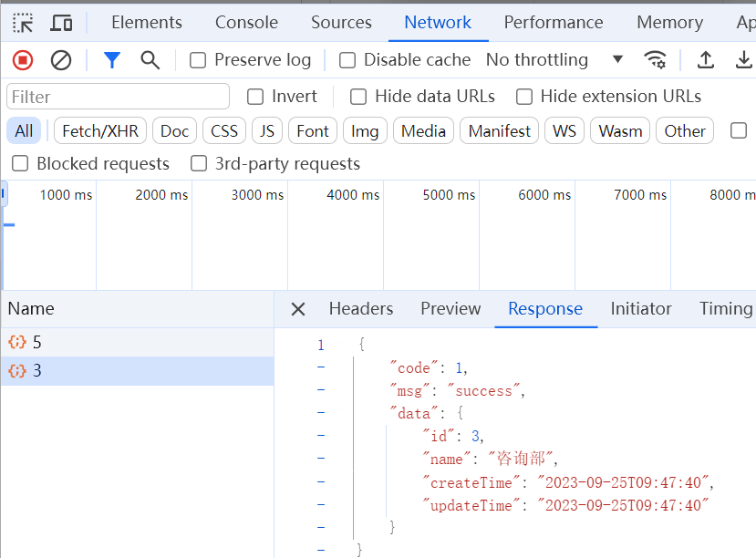Image resolution: width=756 pixels, height=558 pixels.
Task: Open the Sources tab
Action: pos(341,23)
